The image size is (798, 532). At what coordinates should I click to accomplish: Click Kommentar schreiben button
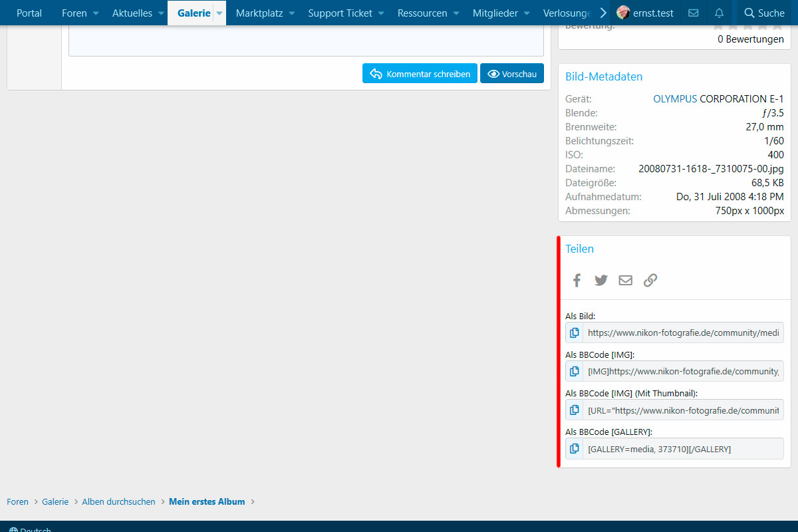tap(420, 74)
